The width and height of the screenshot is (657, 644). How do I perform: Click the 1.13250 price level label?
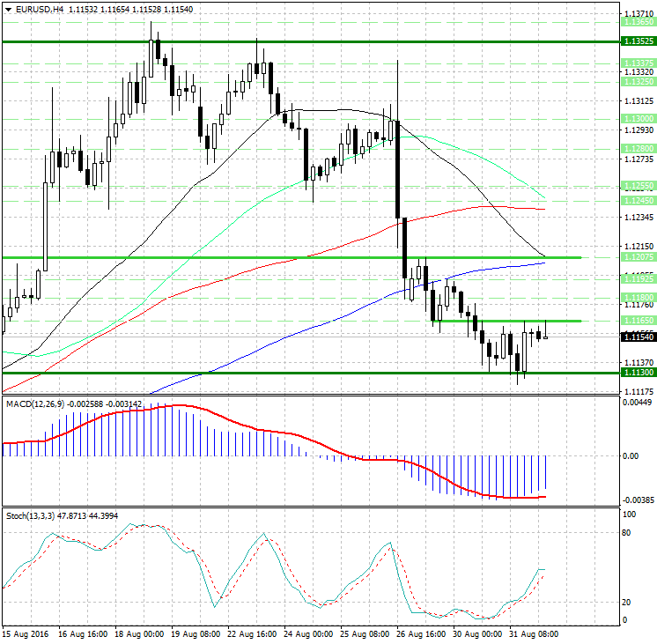639,82
